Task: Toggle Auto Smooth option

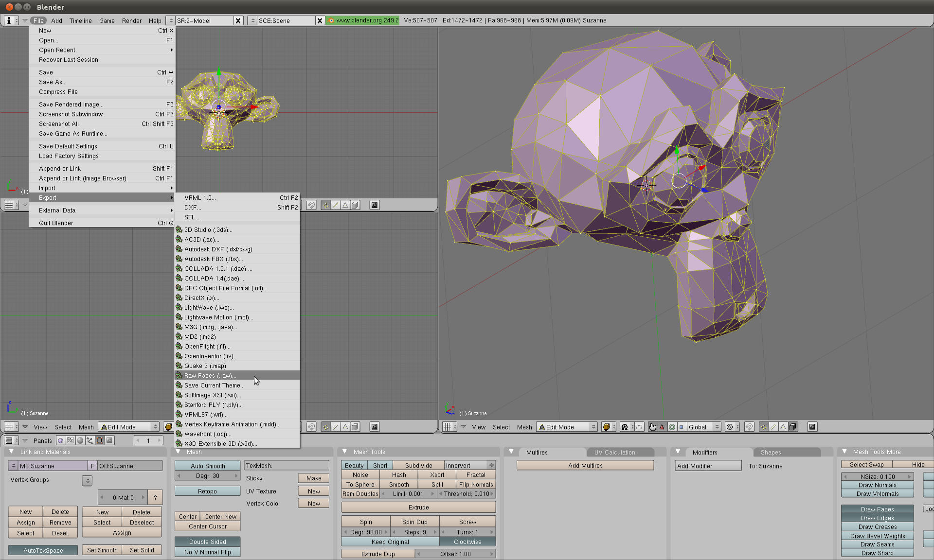Action: point(208,466)
